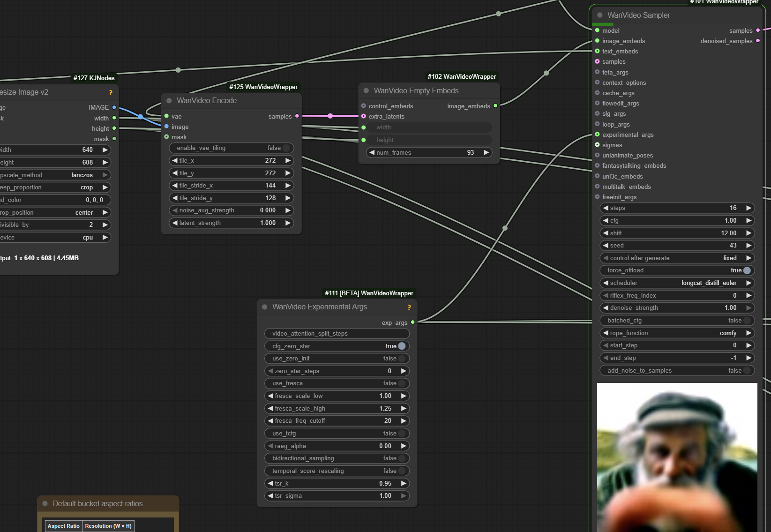Turn on use_fresca option
This screenshot has width=771, height=532.
(401, 383)
